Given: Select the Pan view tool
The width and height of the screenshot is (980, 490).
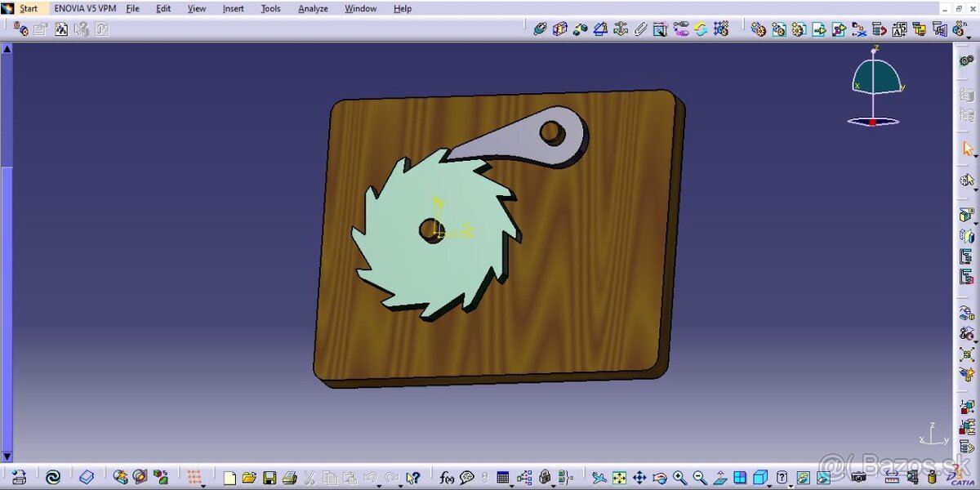Looking at the screenshot, I should click(639, 478).
